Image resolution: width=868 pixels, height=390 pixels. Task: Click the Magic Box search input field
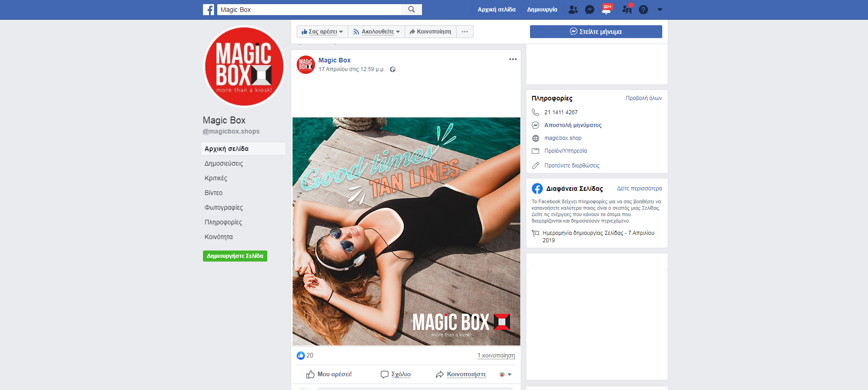click(x=309, y=10)
